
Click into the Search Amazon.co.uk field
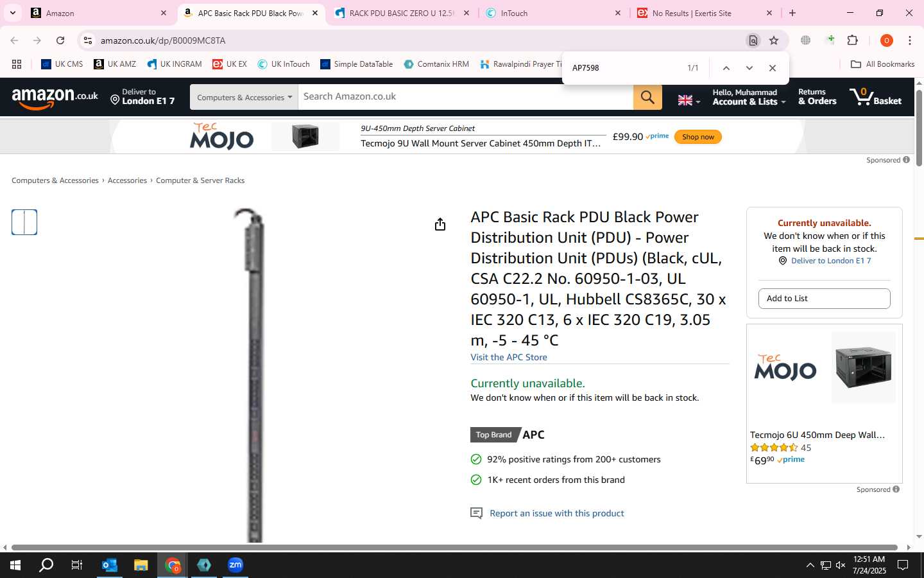point(466,97)
